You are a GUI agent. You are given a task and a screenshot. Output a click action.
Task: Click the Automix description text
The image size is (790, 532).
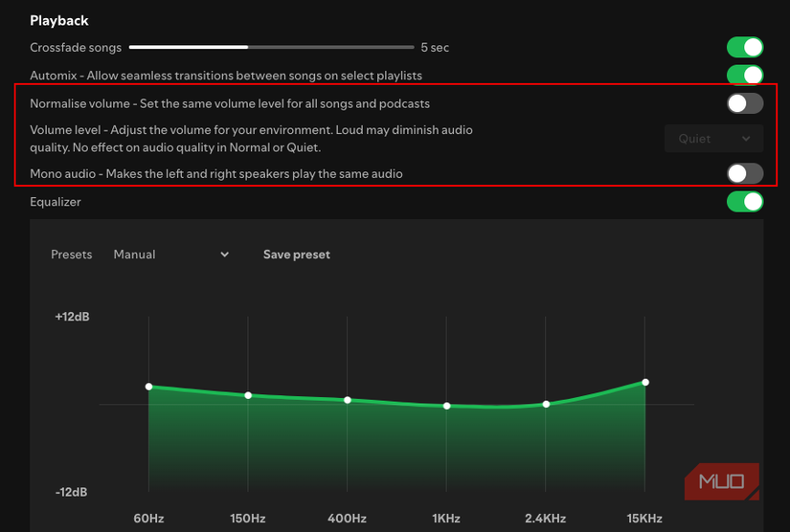point(226,76)
